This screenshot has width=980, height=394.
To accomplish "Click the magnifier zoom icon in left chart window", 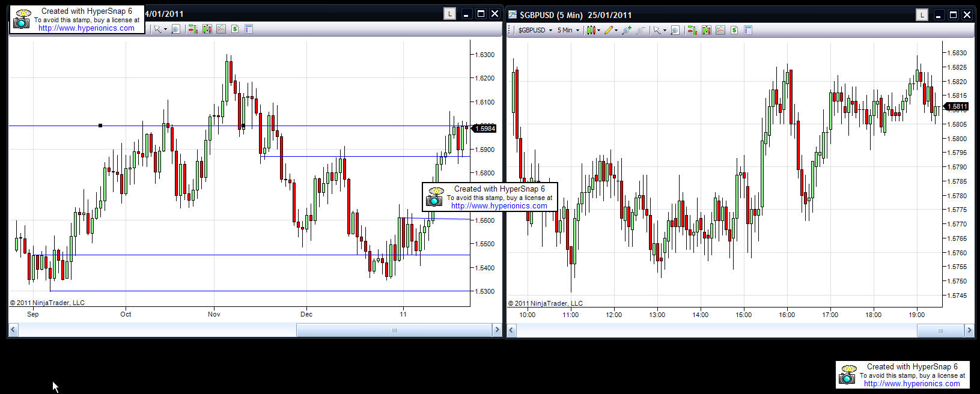I will click(x=175, y=29).
